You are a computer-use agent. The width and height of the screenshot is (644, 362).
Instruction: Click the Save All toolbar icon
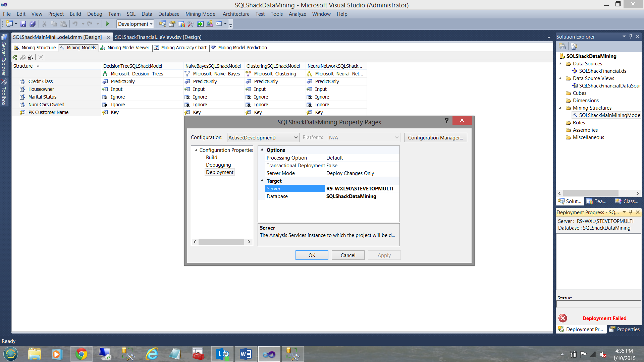33,24
